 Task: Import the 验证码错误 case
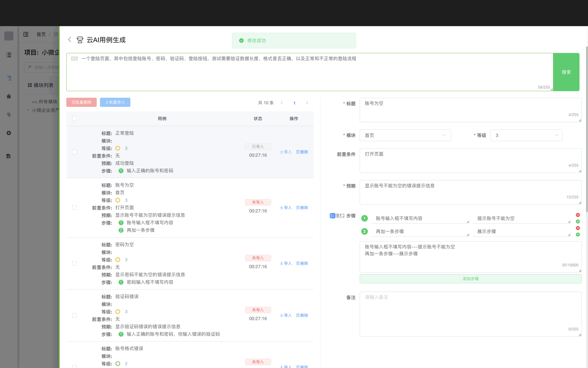(x=286, y=315)
